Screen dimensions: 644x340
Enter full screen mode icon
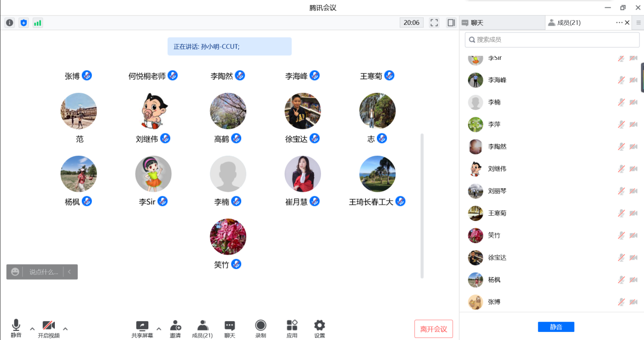click(x=434, y=23)
